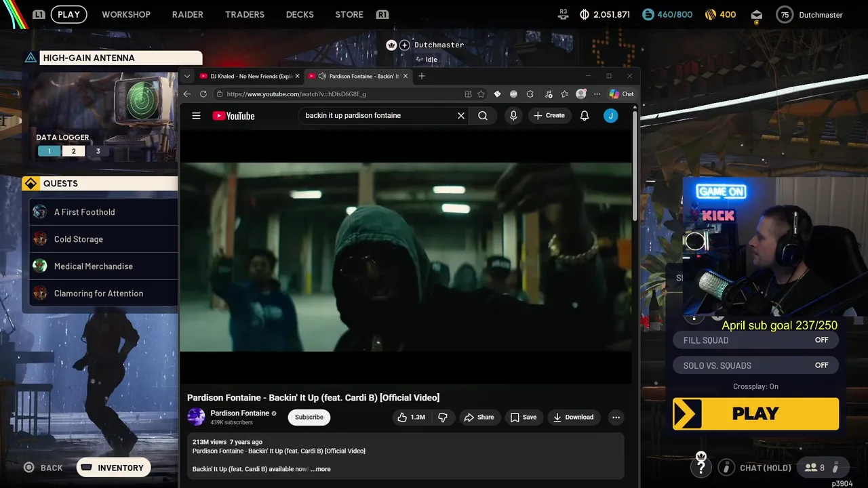Screen dimensions: 868x488
Task: Open the browser profile avatar
Action: click(581, 94)
